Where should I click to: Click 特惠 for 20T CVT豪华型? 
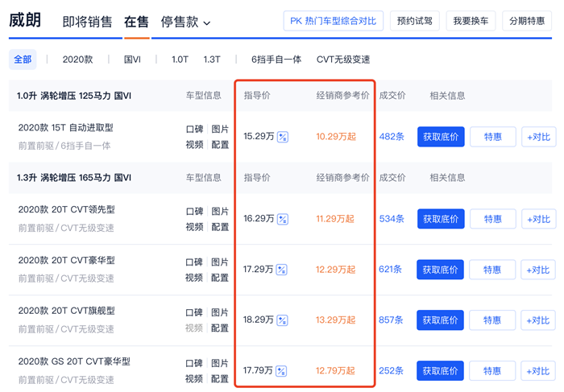(x=492, y=270)
